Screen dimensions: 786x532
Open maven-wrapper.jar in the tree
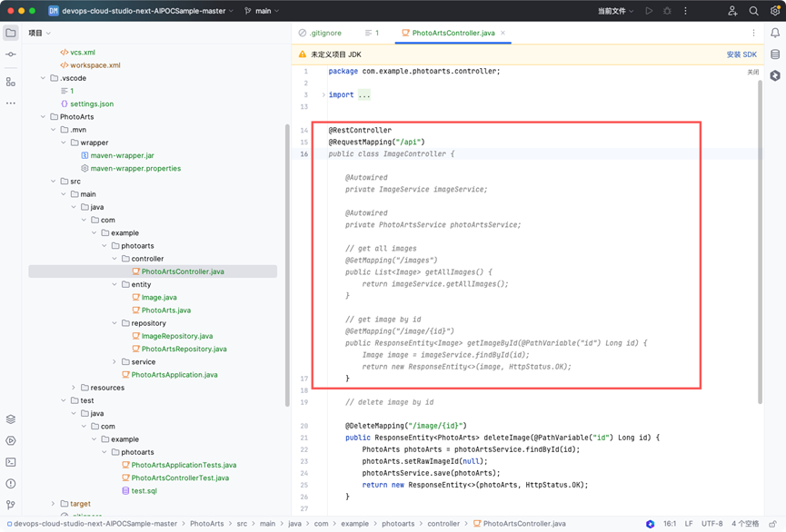click(x=117, y=155)
